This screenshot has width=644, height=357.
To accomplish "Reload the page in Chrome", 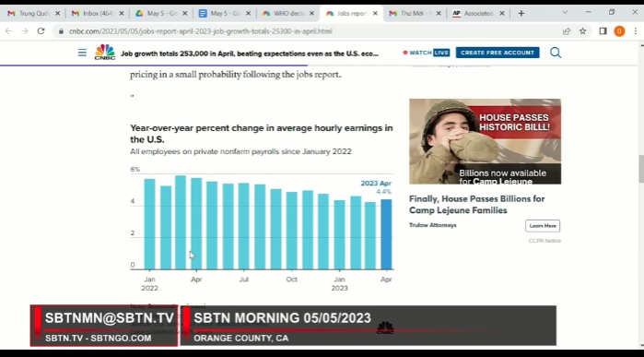I will (x=41, y=31).
